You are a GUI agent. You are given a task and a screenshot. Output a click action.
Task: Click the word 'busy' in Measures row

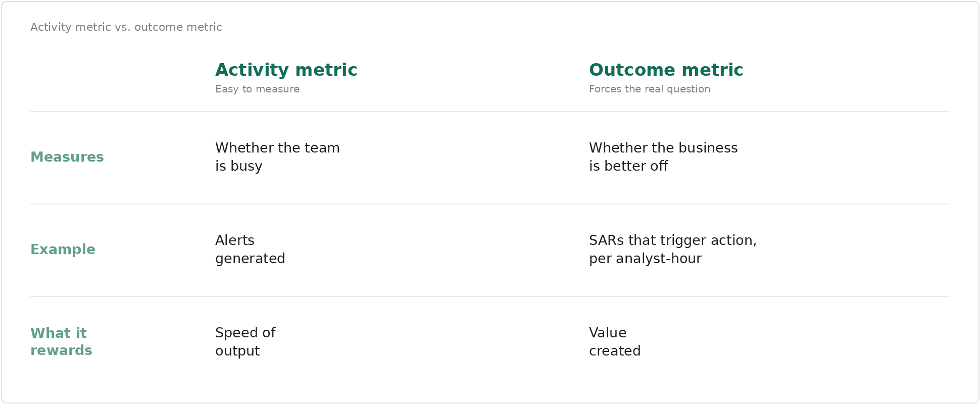247,166
